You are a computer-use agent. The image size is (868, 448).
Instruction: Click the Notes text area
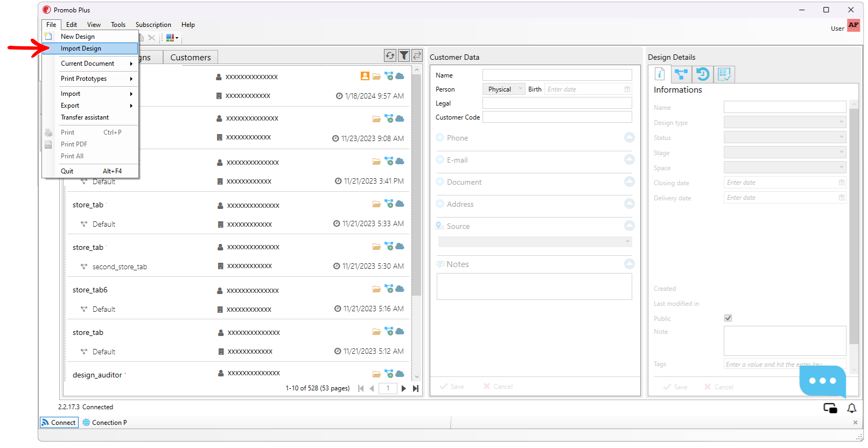tap(534, 286)
